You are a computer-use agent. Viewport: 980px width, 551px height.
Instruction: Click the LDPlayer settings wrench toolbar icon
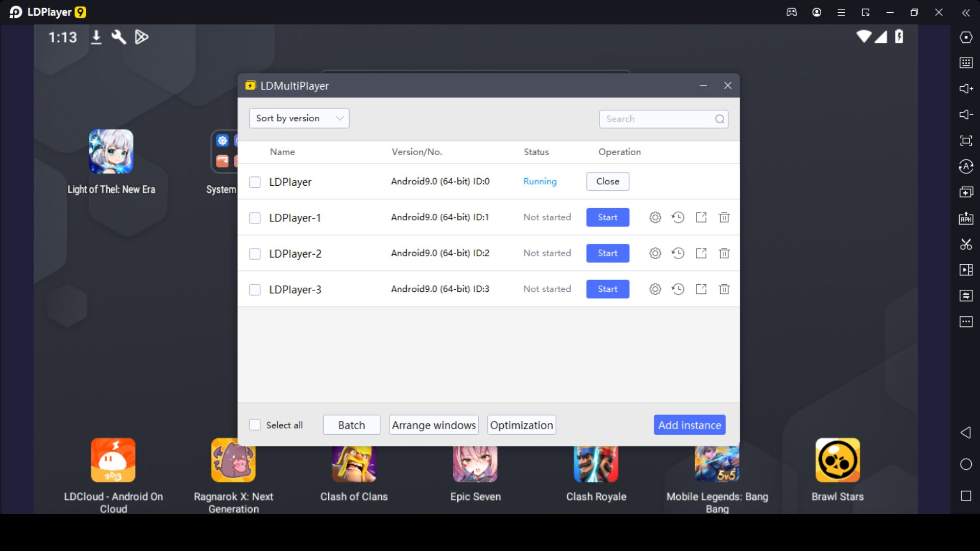pyautogui.click(x=118, y=36)
